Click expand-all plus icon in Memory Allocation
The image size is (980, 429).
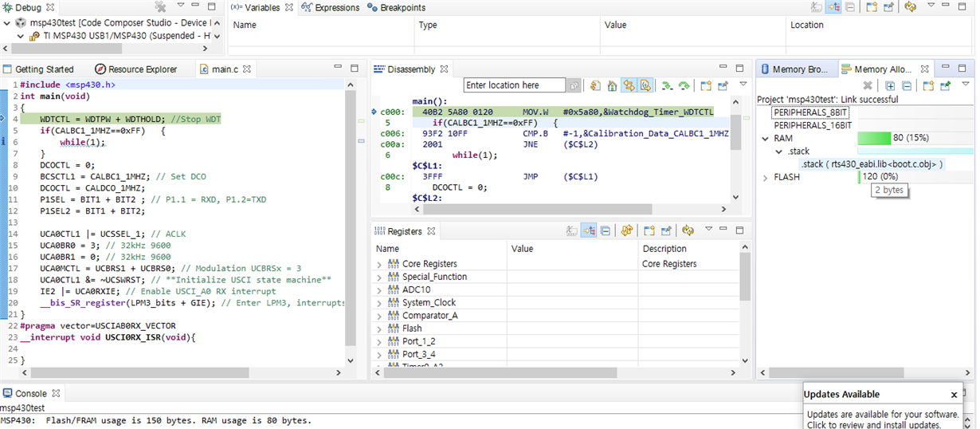click(890, 85)
